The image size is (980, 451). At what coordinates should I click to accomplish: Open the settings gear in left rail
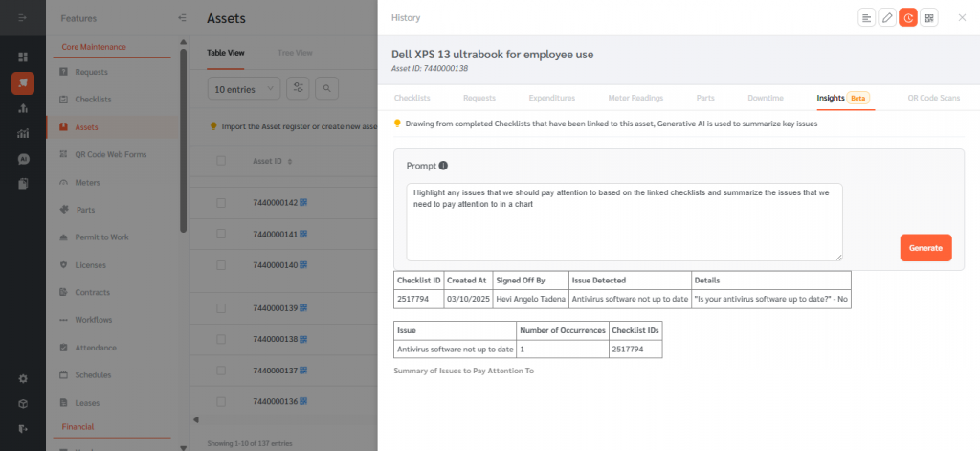[x=23, y=378]
